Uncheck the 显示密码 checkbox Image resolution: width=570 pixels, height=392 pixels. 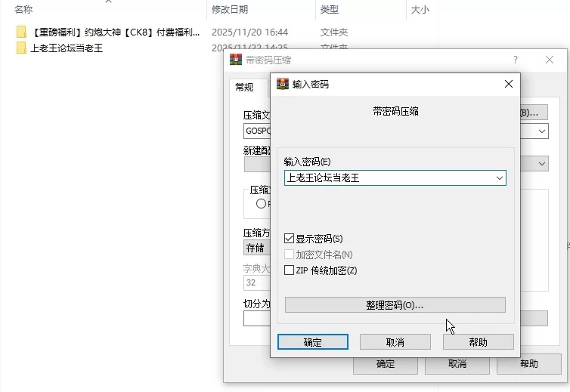(289, 239)
